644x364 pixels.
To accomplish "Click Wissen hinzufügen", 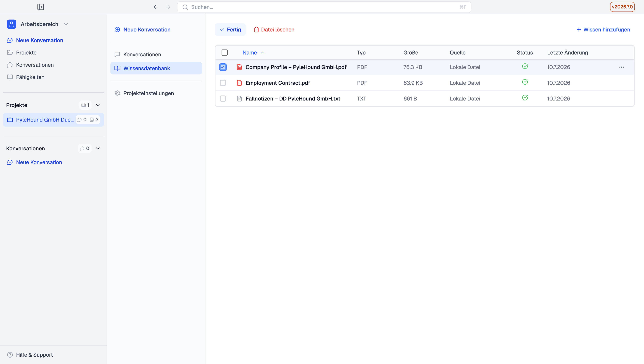I will [x=603, y=30].
